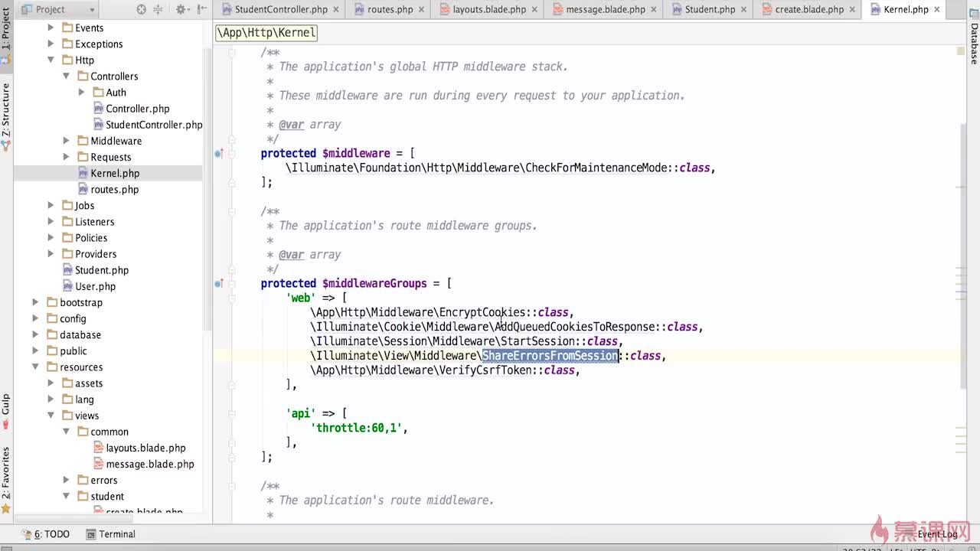
Task: Toggle the Gulp tool window stripe button
Action: click(6, 412)
